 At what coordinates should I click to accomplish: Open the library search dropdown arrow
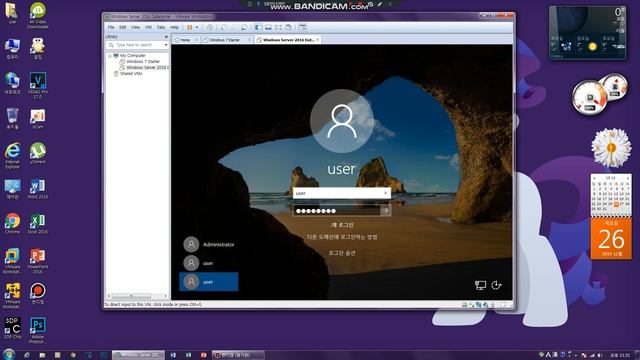point(166,45)
